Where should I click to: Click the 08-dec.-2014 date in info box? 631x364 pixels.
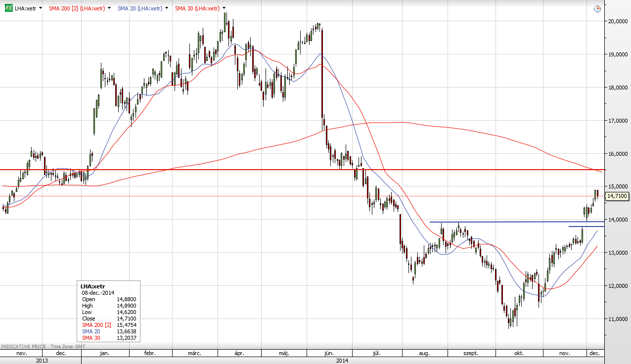98,293
